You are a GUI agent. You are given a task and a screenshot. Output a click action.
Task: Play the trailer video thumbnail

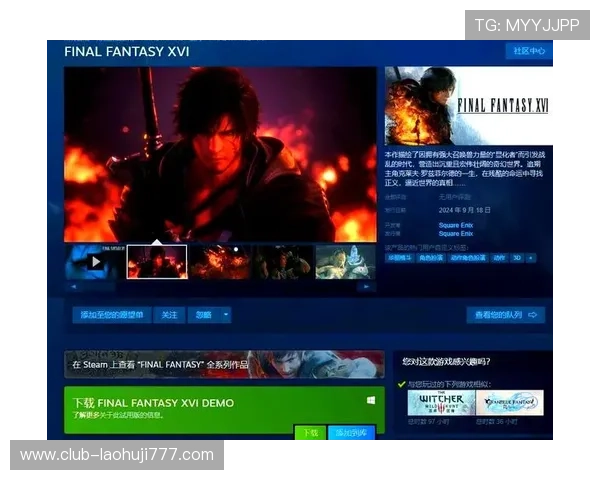click(95, 262)
